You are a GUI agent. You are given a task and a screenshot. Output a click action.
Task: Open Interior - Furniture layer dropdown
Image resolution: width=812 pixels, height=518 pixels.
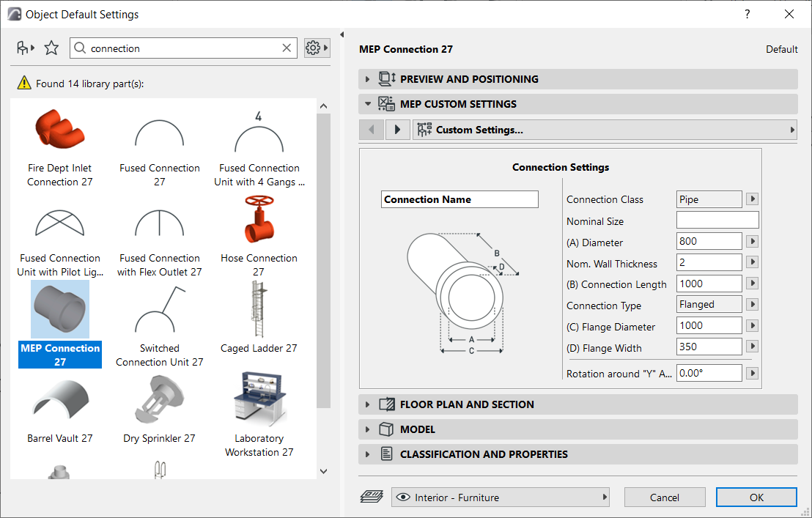click(501, 497)
